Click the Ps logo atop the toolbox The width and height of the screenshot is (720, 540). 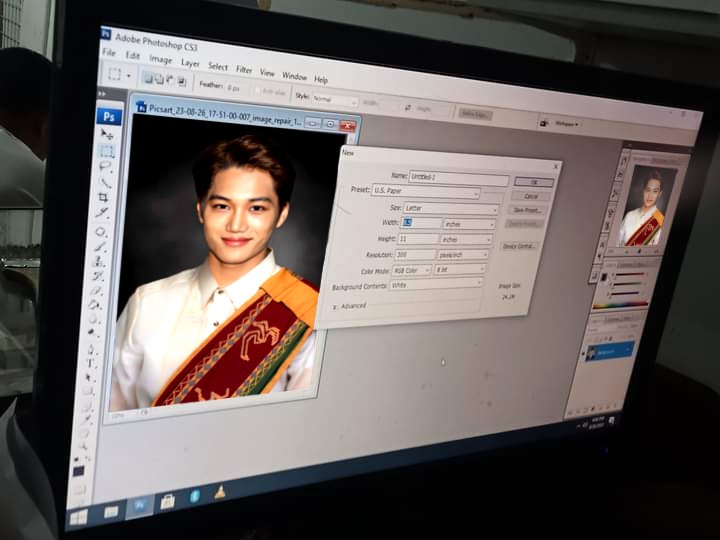pos(109,117)
